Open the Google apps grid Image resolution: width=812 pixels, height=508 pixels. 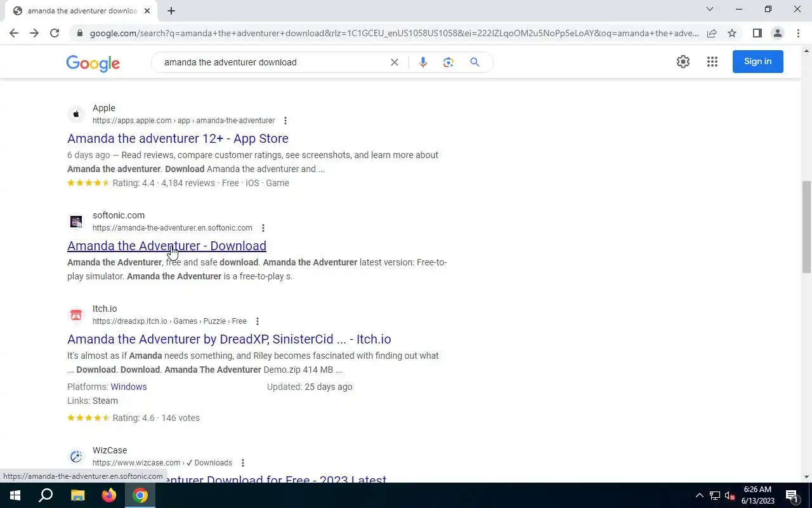712,62
